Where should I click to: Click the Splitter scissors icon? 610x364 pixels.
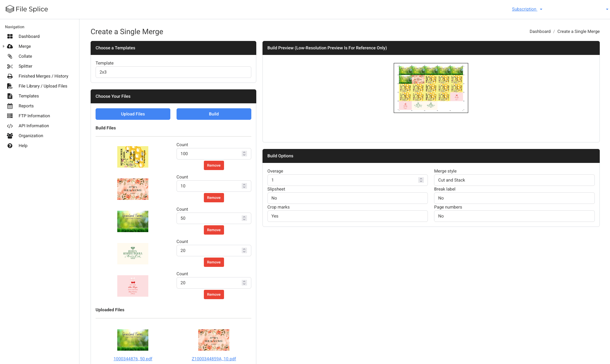(x=10, y=66)
